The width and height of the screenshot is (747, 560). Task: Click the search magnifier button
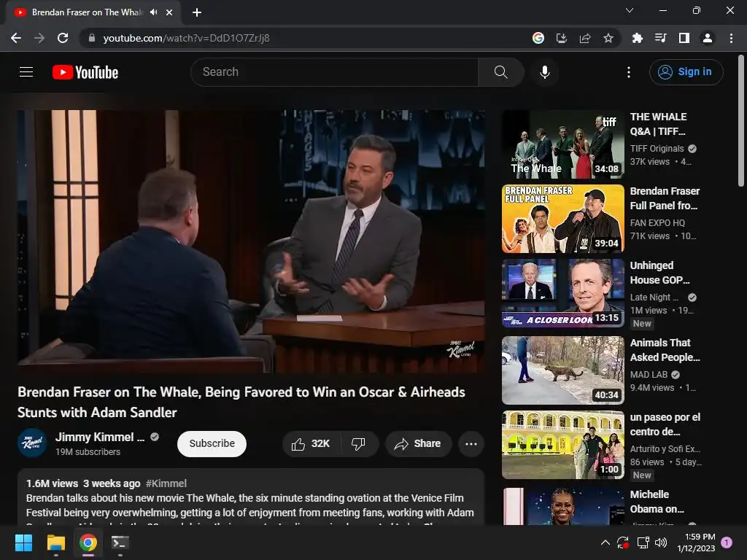[500, 72]
